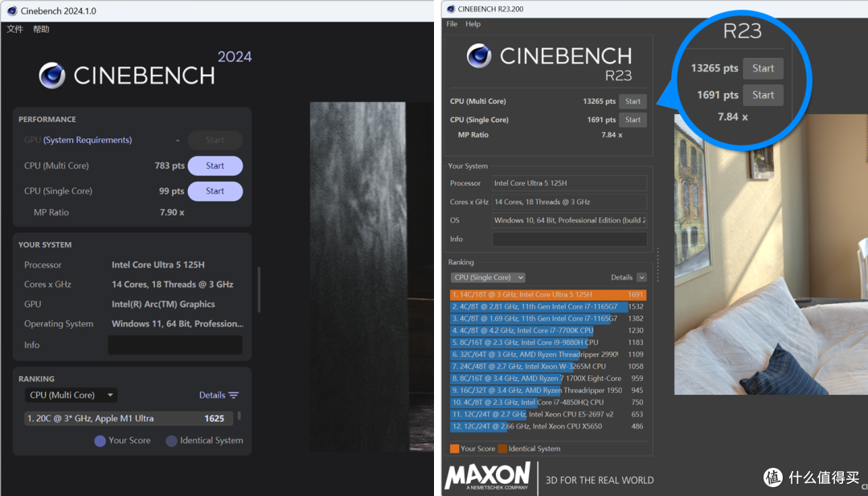868x496 pixels.
Task: Click the Details filter icon in Cinebench 2024
Action: (234, 396)
